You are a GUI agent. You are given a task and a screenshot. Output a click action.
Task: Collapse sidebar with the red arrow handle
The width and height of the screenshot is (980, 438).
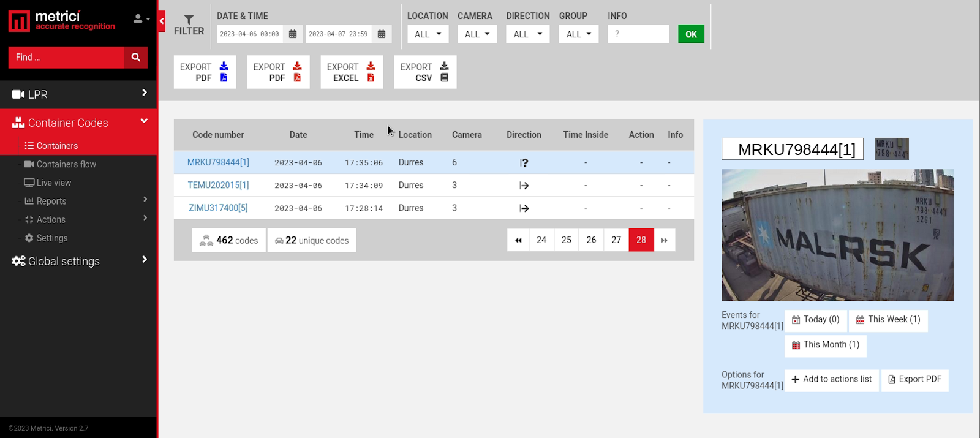coord(162,21)
